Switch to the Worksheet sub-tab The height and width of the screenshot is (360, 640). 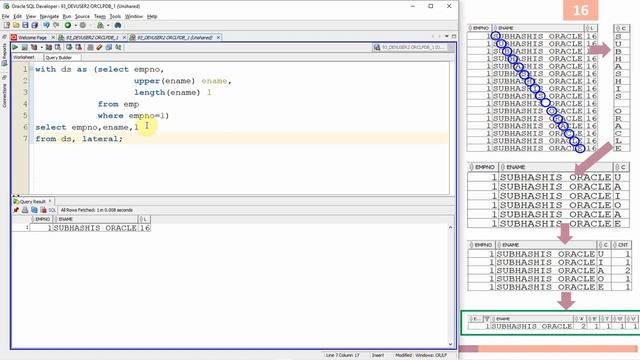[24, 58]
